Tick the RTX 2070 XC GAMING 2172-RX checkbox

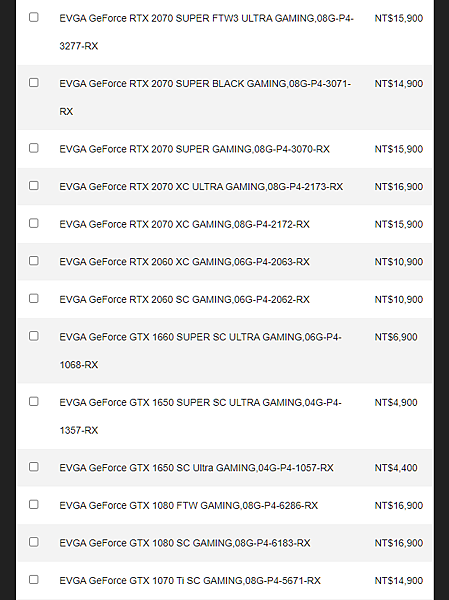pyautogui.click(x=34, y=223)
